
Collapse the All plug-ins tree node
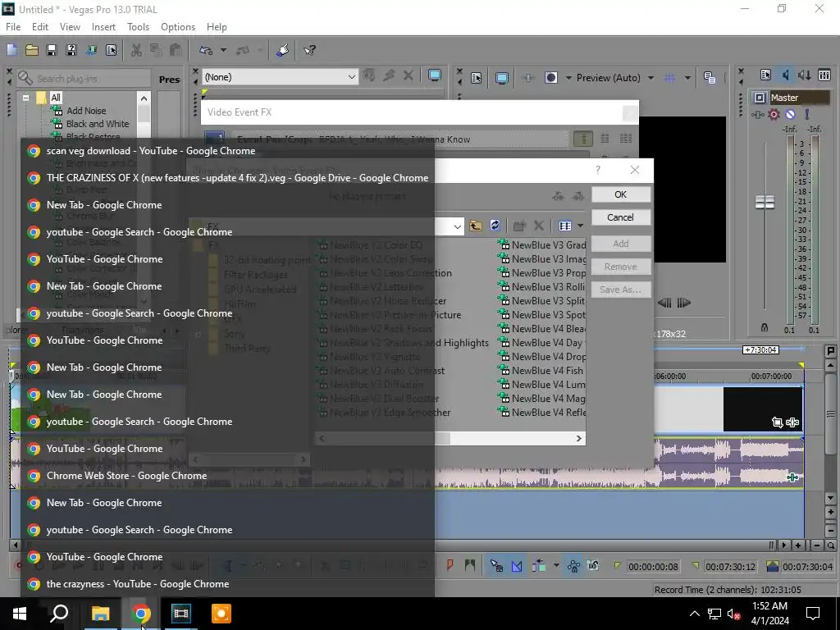click(x=25, y=98)
